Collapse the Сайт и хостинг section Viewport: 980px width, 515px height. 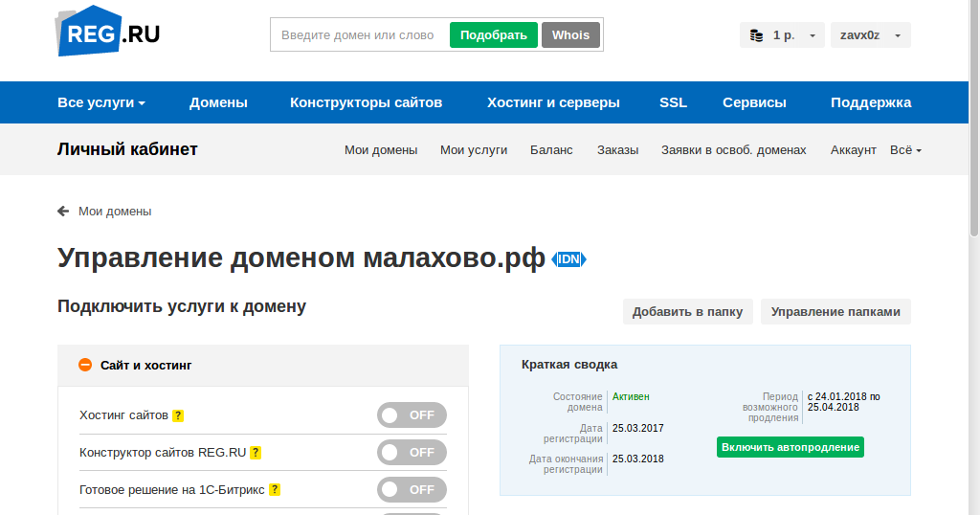coord(263,365)
